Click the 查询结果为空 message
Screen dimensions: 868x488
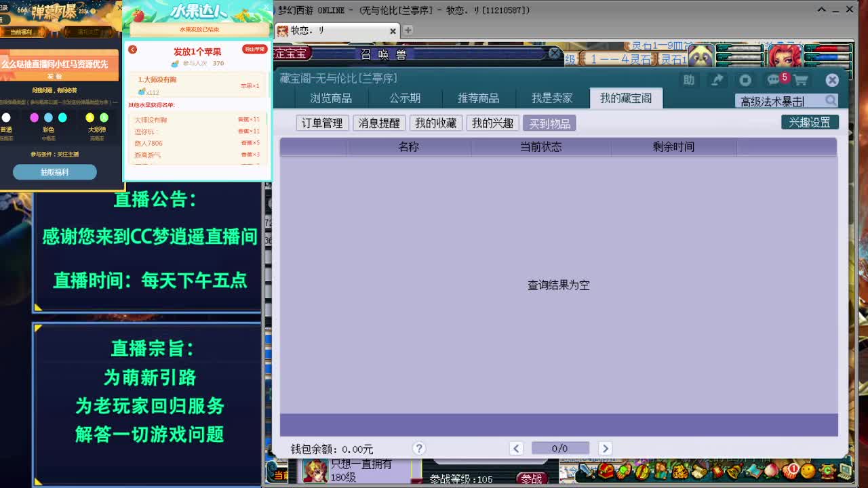[x=559, y=285]
